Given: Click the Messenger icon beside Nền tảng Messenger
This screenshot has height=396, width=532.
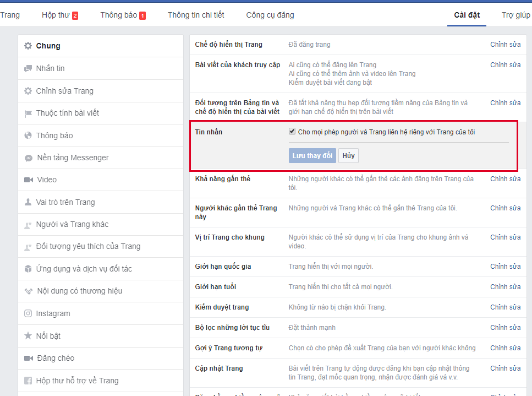Looking at the screenshot, I should 29,158.
